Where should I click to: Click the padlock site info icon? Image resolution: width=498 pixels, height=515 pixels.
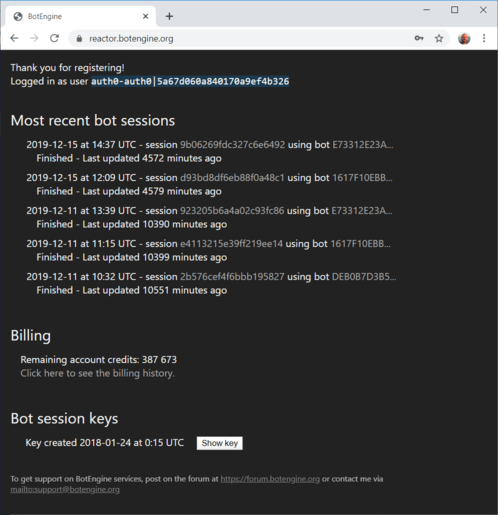tap(79, 39)
